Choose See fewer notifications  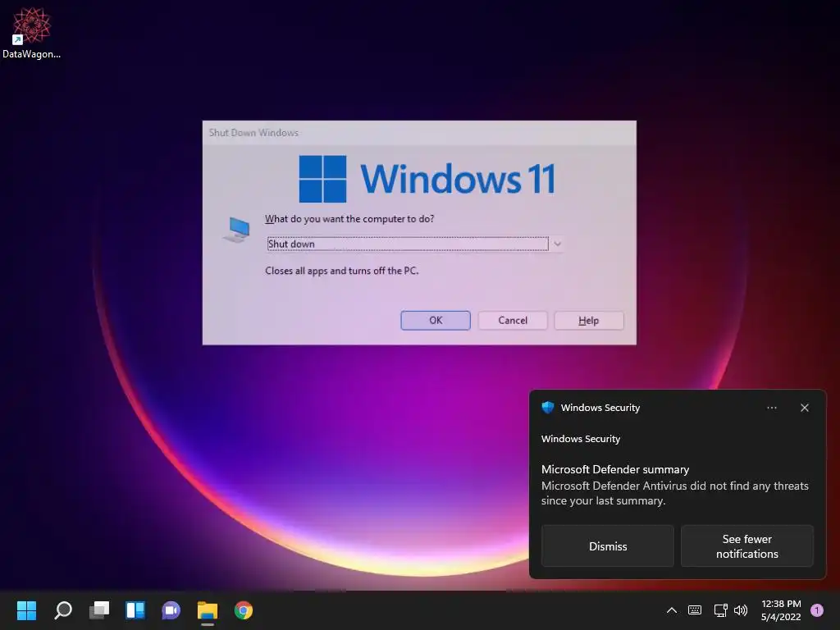(x=746, y=546)
